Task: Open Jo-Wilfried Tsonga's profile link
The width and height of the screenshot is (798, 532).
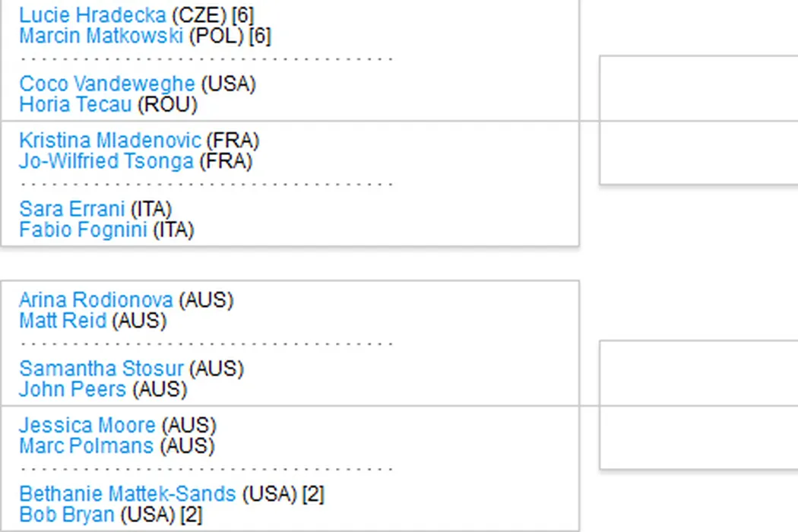Action: 106,162
